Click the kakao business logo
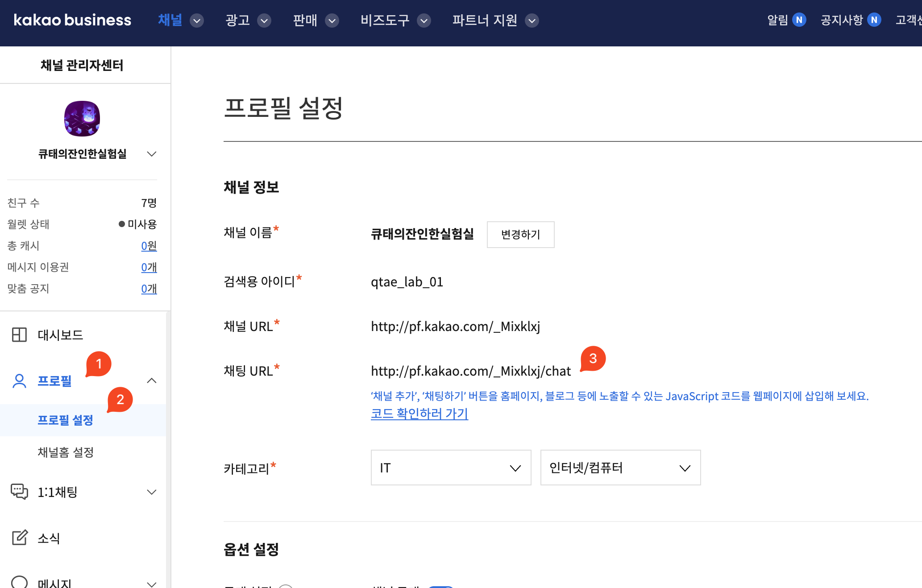This screenshot has height=588, width=922. click(x=72, y=20)
